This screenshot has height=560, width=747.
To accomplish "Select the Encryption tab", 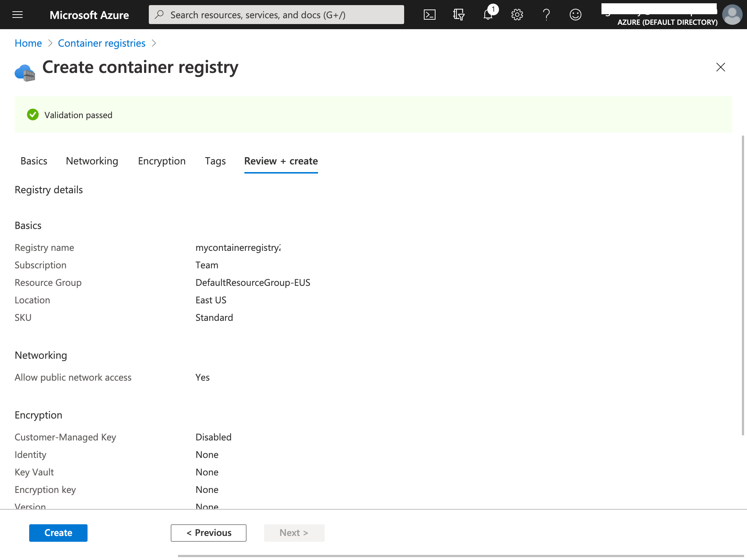I will (162, 160).
